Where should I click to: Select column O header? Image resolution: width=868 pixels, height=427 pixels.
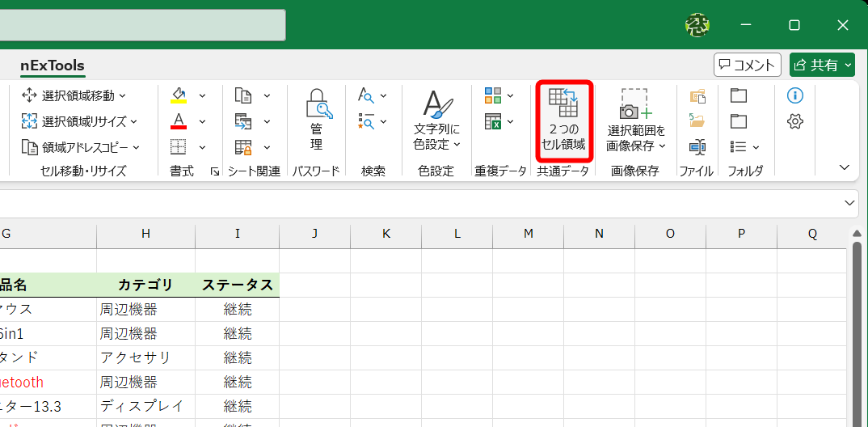670,234
